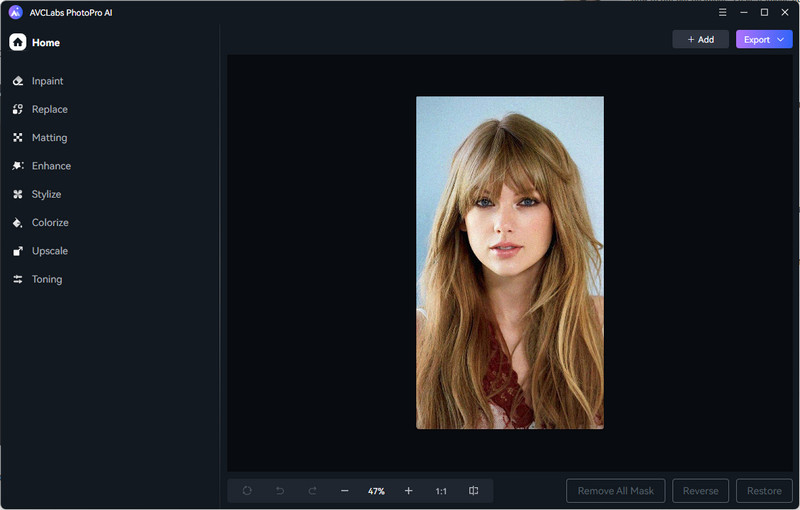Toggle the compare split view icon

click(474, 491)
